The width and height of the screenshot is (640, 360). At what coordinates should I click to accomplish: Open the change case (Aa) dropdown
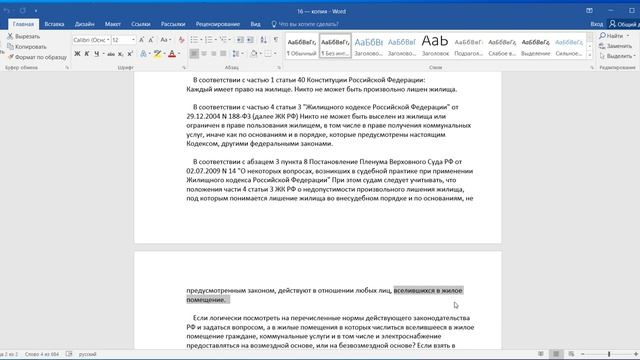pyautogui.click(x=165, y=40)
